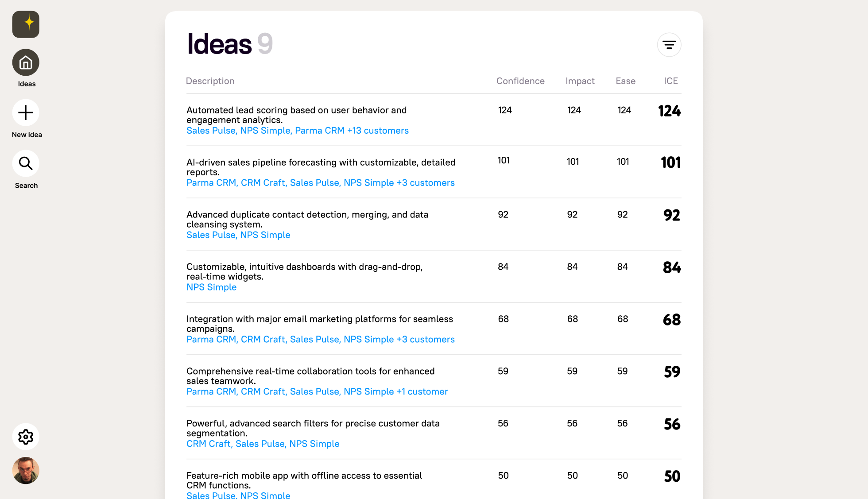Image resolution: width=868 pixels, height=499 pixels.
Task: Select AI-driven sales pipeline forecasting idea
Action: pyautogui.click(x=321, y=167)
